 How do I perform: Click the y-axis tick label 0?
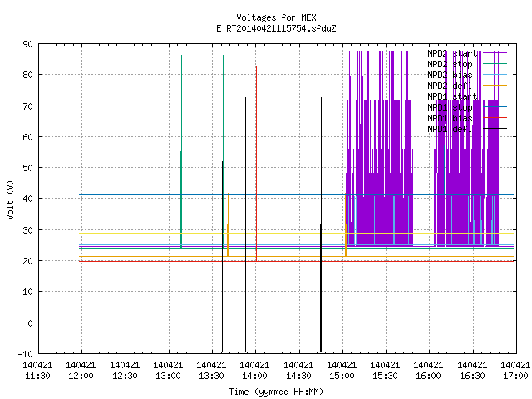pos(30,323)
